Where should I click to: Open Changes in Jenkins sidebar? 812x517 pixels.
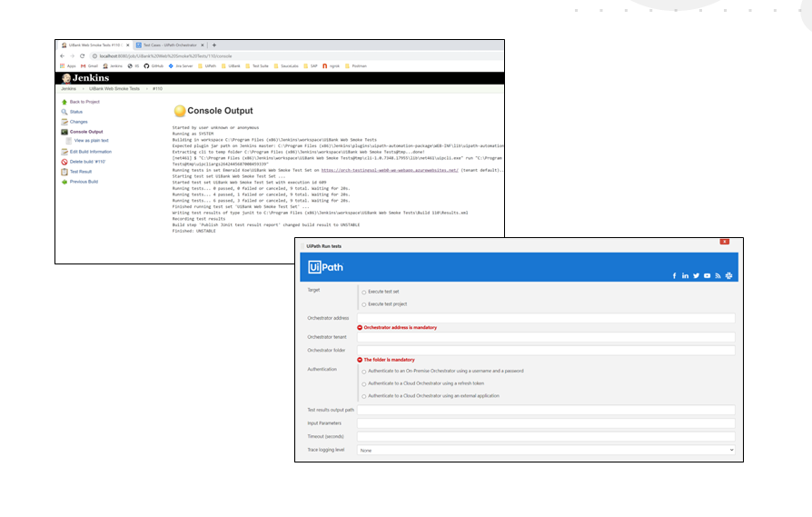tap(79, 122)
